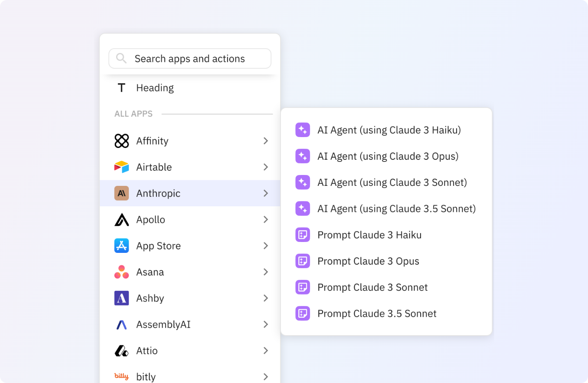The image size is (588, 383).
Task: Expand the Asana row chevron
Action: click(x=266, y=272)
